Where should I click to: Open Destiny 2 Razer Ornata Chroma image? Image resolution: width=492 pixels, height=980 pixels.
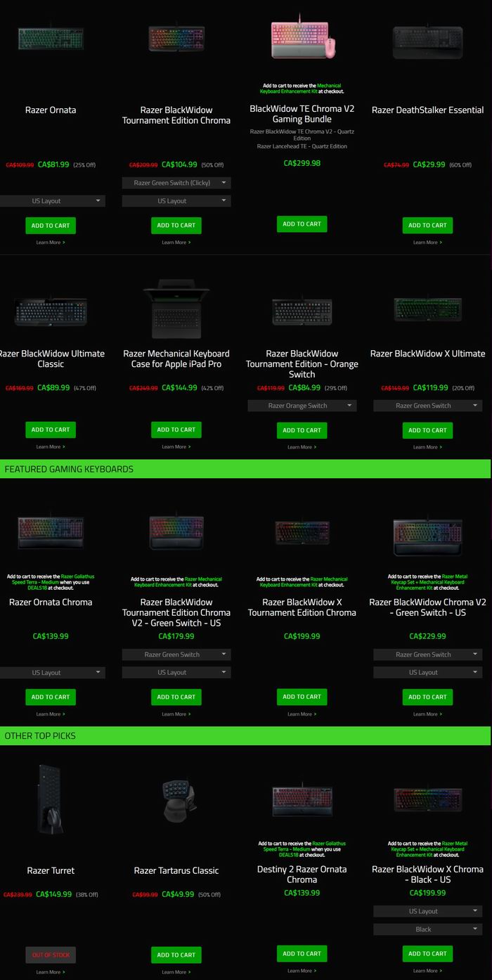(x=302, y=800)
